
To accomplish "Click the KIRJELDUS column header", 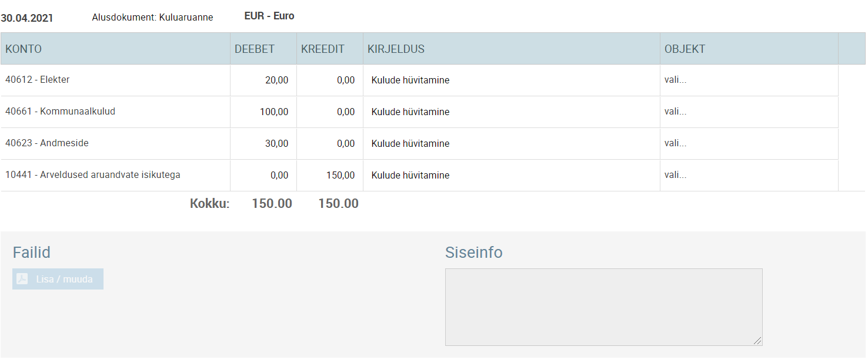I will tap(396, 49).
